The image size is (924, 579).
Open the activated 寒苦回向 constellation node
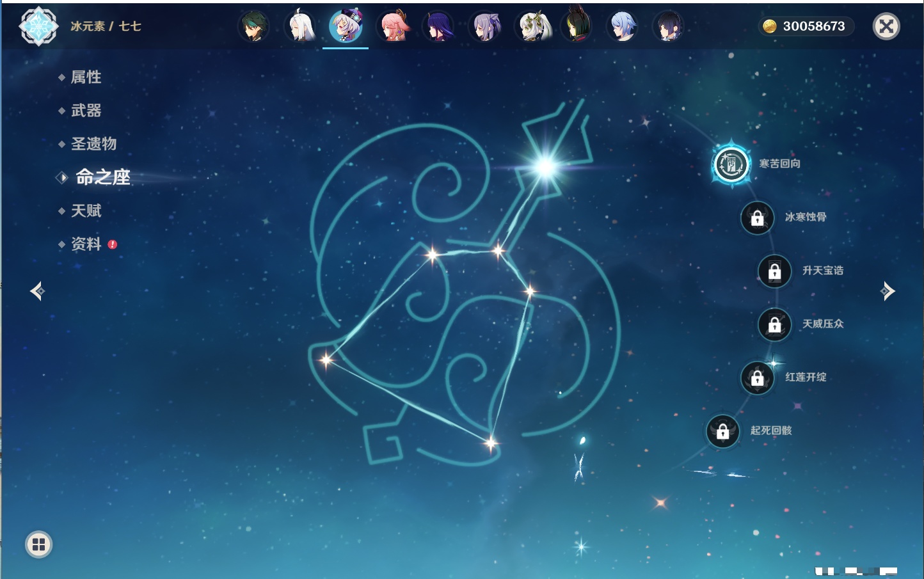[731, 164]
